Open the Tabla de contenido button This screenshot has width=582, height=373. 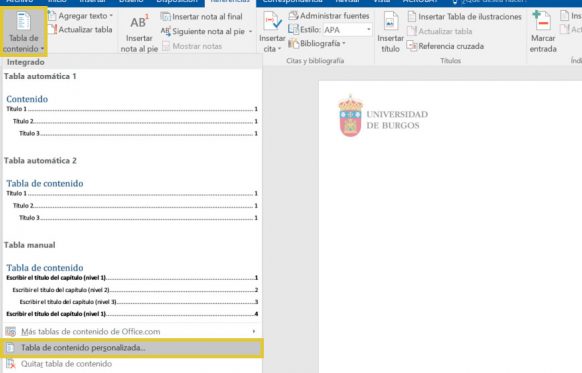pos(23,32)
